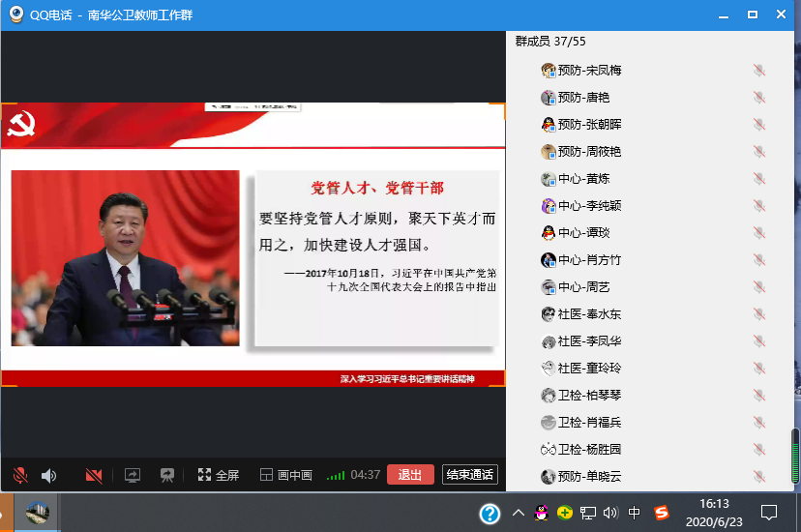Click the green signal strength indicator
The height and width of the screenshot is (532, 801).
tap(336, 475)
